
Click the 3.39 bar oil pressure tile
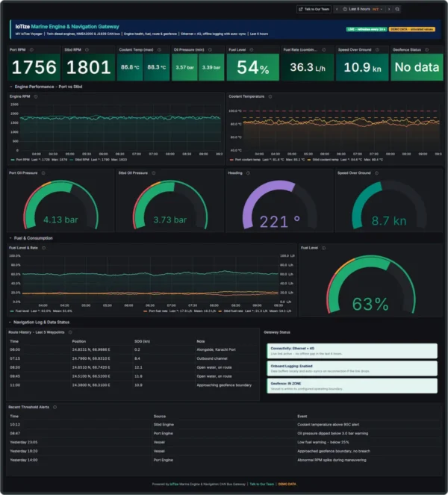(x=211, y=67)
